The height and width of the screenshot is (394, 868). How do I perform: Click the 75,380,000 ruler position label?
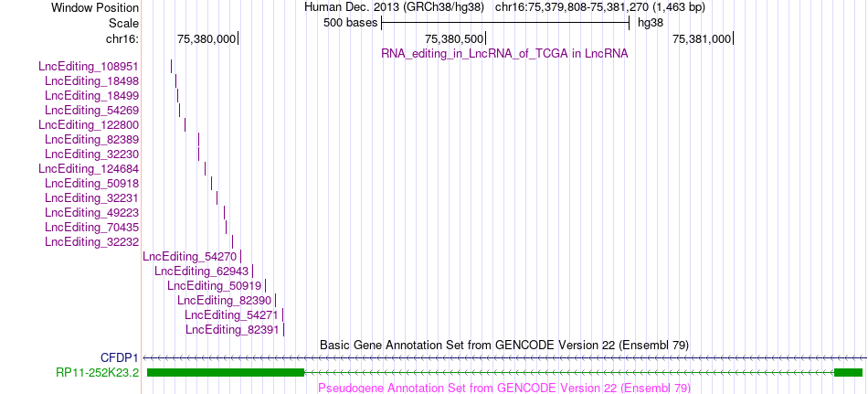click(x=206, y=38)
